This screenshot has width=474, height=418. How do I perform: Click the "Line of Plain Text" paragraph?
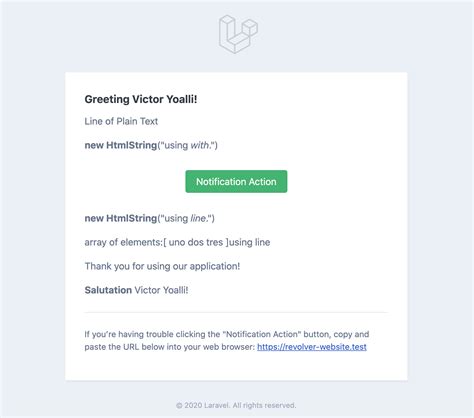[121, 121]
